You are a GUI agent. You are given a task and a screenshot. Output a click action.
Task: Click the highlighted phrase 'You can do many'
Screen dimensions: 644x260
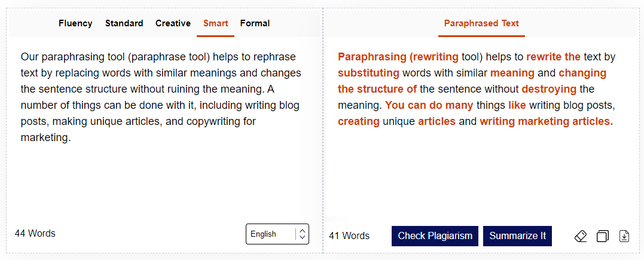click(x=429, y=105)
